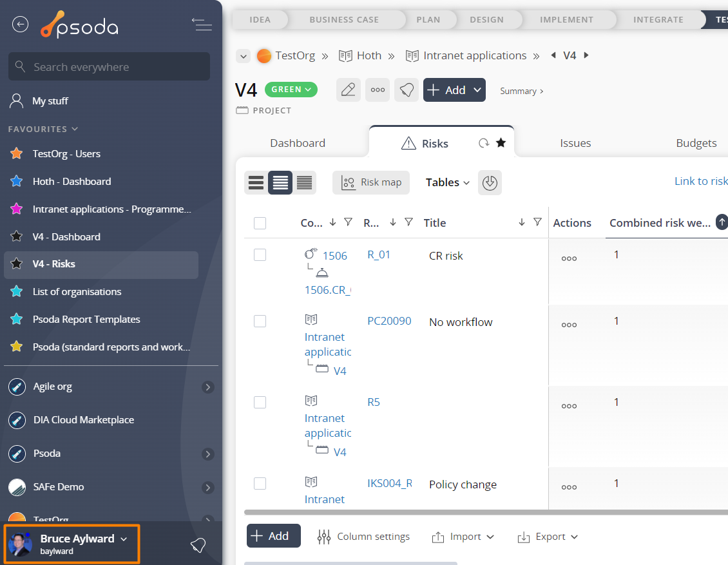Open the breadcrumb dropdown chevron before TestOrg
This screenshot has width=728, height=565.
pos(244,56)
